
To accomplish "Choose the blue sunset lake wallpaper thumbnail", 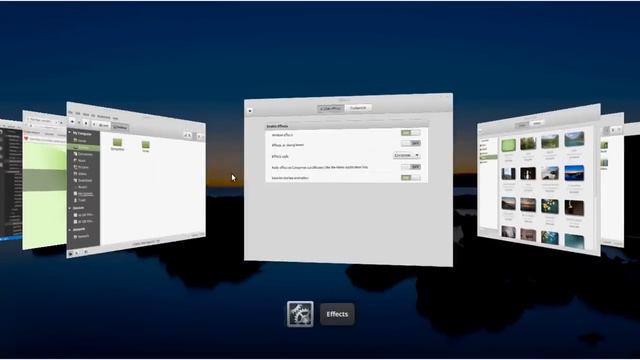I will (574, 173).
